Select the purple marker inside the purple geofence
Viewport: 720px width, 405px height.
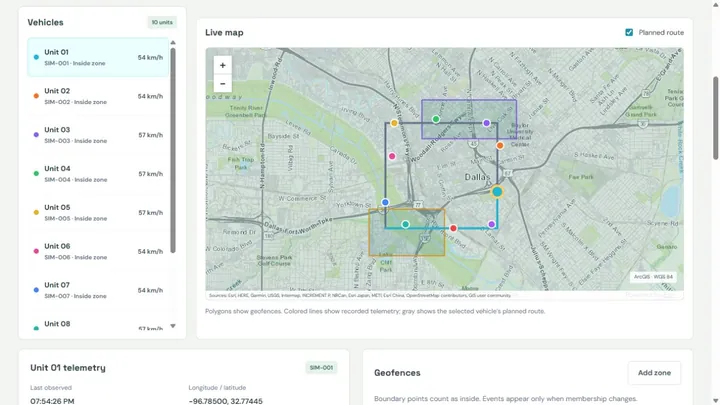486,123
